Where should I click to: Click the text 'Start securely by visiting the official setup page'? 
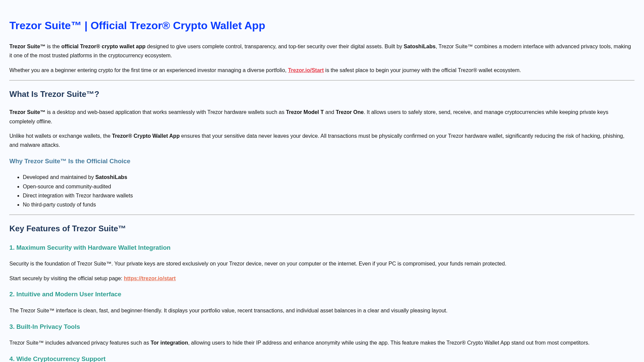click(66, 279)
